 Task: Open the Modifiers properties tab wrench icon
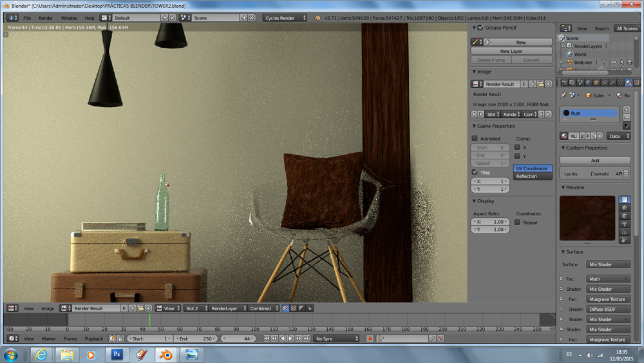612,83
